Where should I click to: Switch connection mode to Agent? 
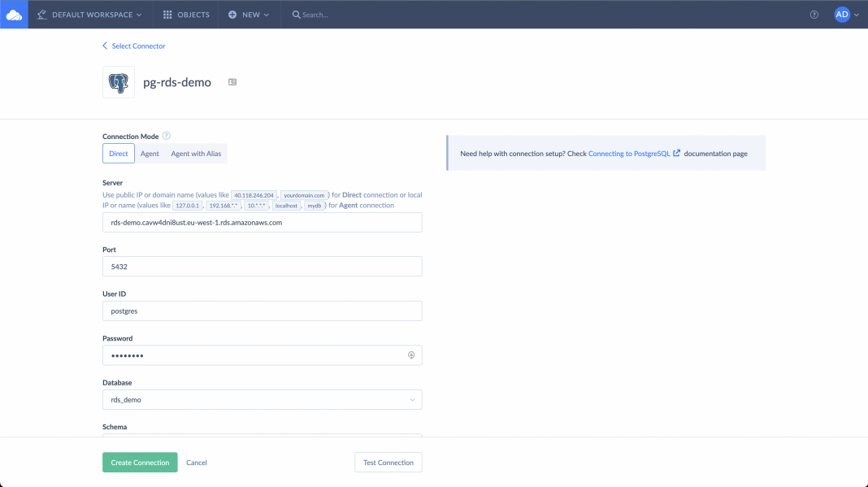(x=150, y=153)
